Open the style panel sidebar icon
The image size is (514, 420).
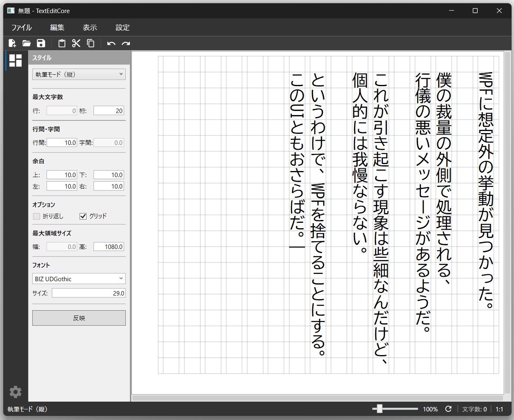pyautogui.click(x=16, y=60)
